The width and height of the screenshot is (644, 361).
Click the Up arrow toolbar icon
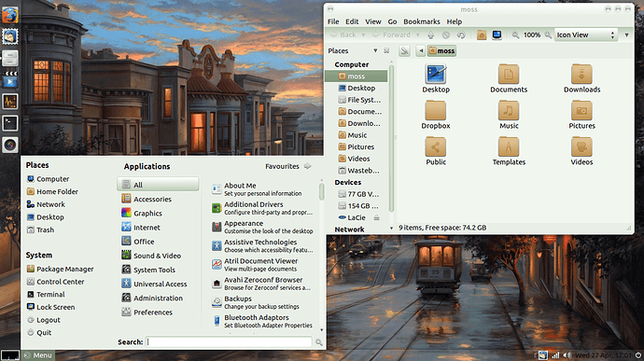pyautogui.click(x=430, y=35)
